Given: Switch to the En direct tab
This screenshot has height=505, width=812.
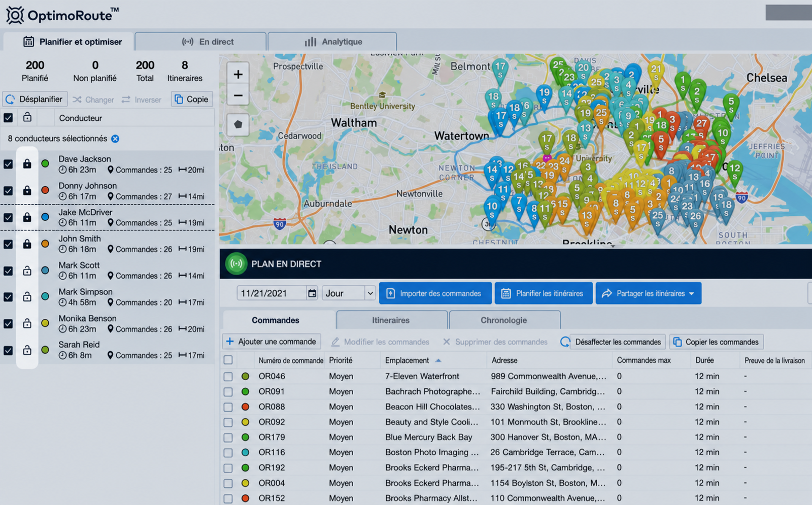Looking at the screenshot, I should coord(200,42).
